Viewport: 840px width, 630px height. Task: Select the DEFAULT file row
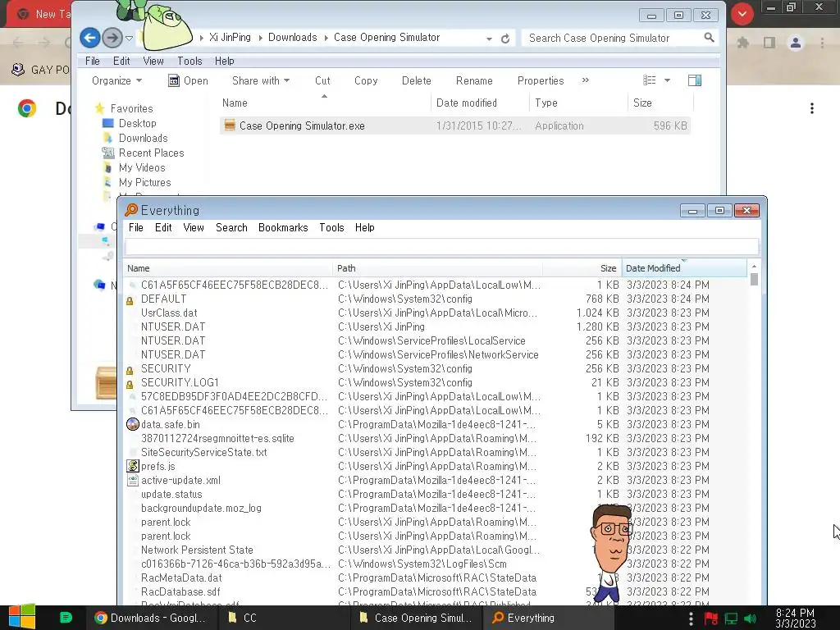pyautogui.click(x=435, y=299)
